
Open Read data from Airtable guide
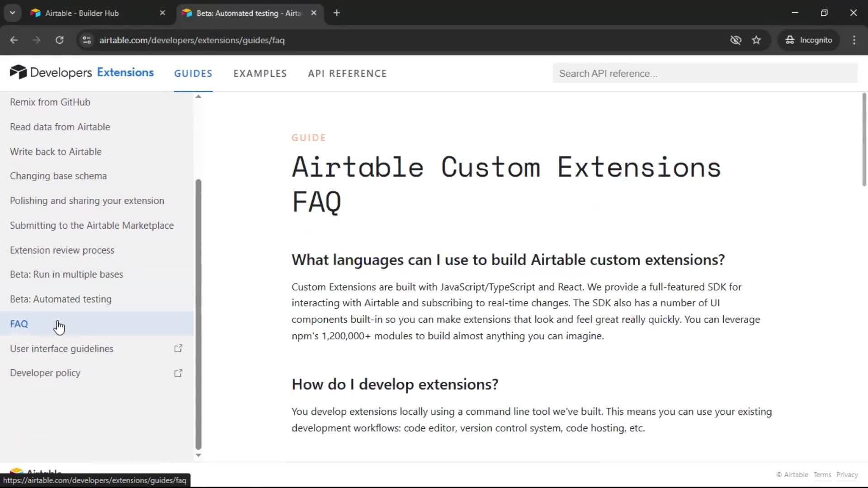[60, 127]
